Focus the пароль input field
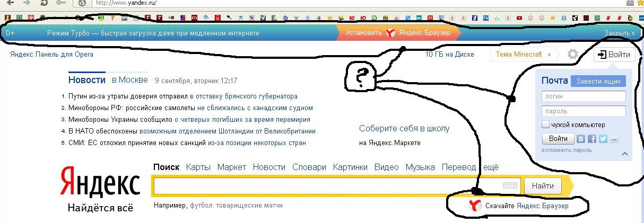The image size is (644, 223). [x=584, y=111]
